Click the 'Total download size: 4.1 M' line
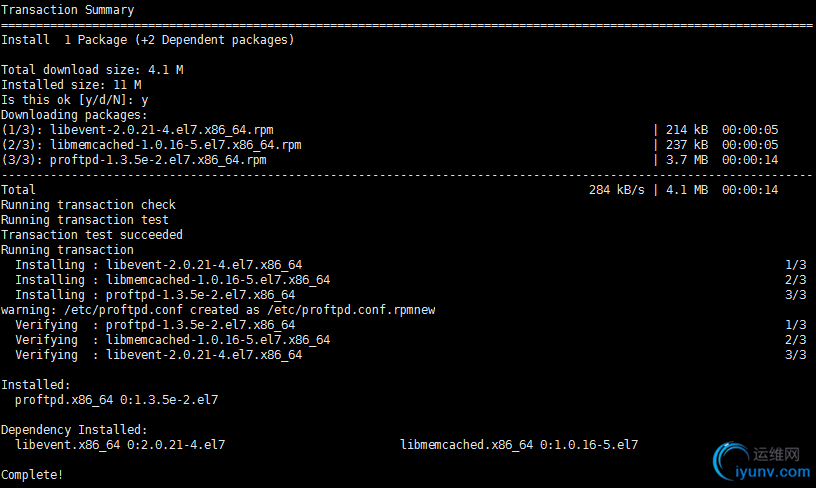The width and height of the screenshot is (816, 488). [92, 70]
